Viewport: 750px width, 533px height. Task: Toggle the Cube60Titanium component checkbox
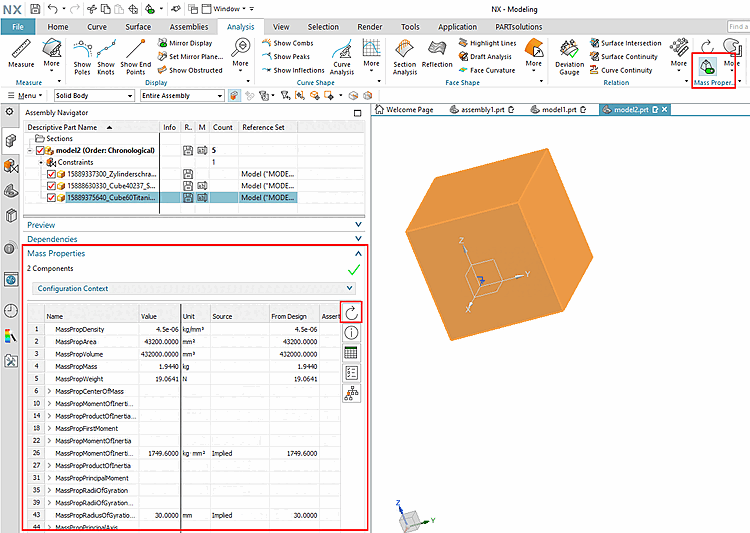point(53,197)
